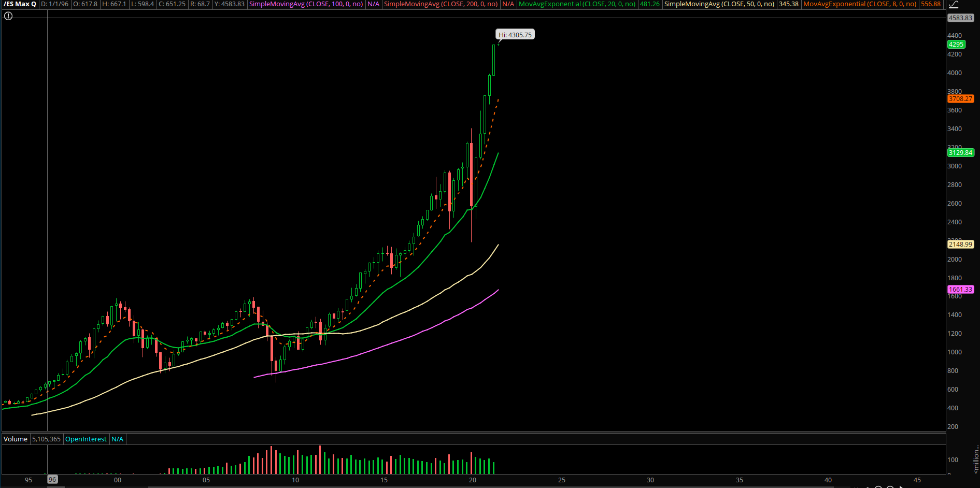980x488 pixels.
Task: Select MovAvgExponential (CLOSE, 8, 0, no) label
Action: (x=860, y=4)
